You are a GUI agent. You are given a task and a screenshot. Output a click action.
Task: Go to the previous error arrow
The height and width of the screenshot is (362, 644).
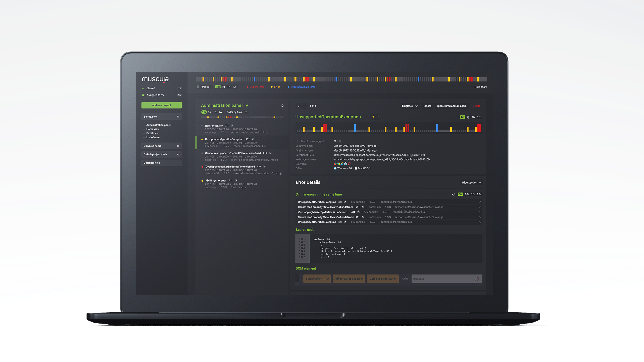tap(299, 106)
